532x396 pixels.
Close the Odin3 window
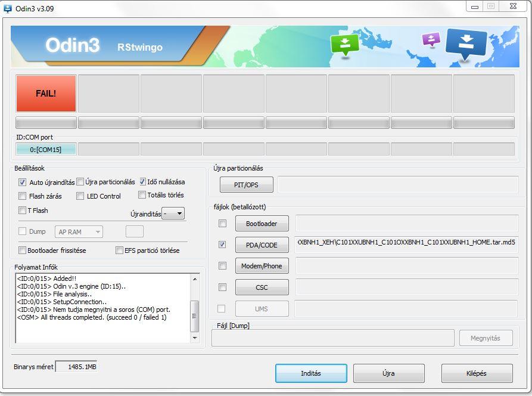(514, 7)
